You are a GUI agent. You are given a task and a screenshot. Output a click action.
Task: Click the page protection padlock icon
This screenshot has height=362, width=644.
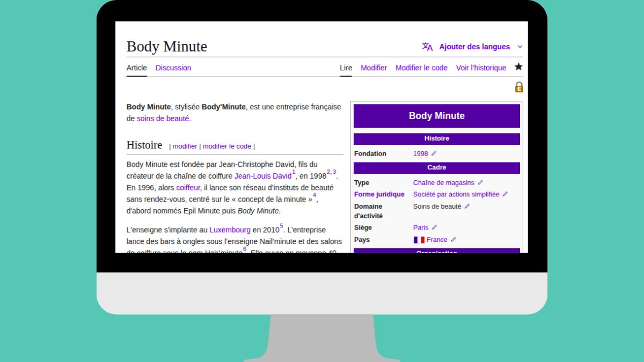[519, 87]
